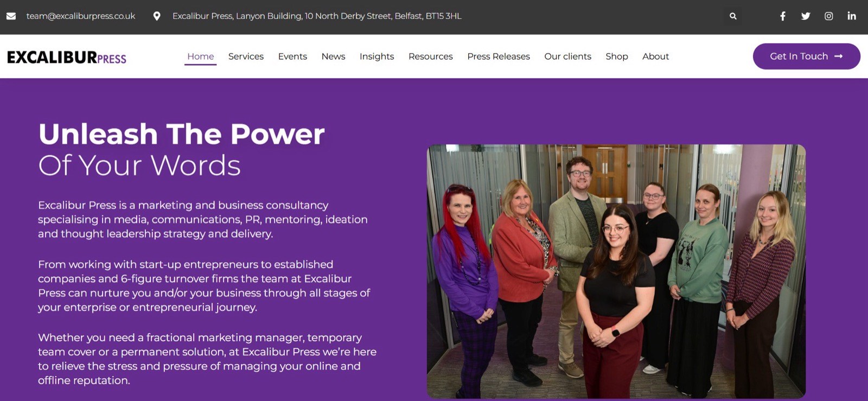Click the paragraph starting "Whether you need a fractional"
The width and height of the screenshot is (868, 401).
[x=207, y=359]
